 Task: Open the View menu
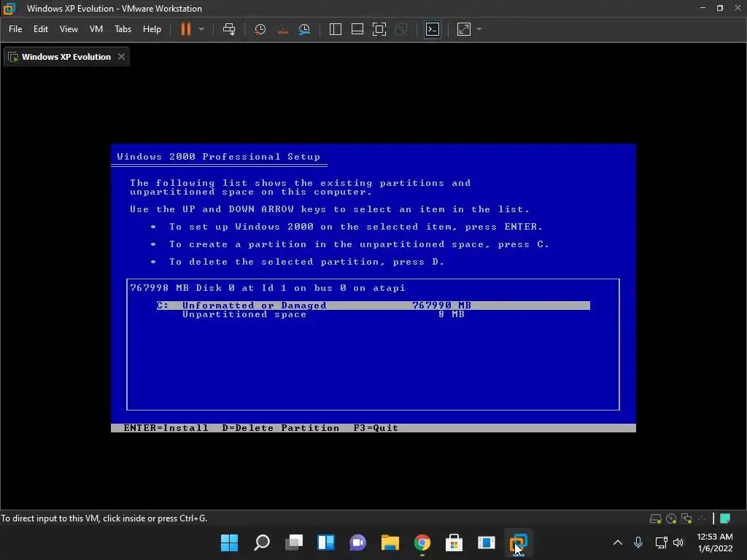[69, 29]
